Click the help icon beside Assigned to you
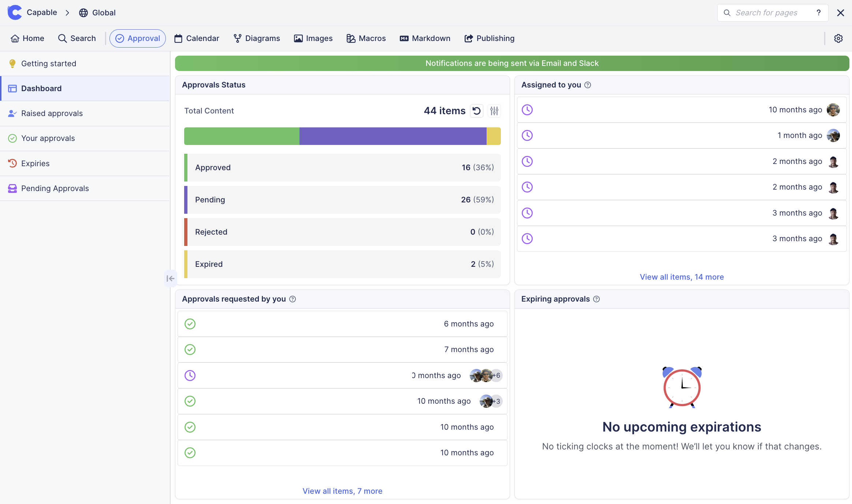Image resolution: width=852 pixels, height=504 pixels. [x=588, y=85]
